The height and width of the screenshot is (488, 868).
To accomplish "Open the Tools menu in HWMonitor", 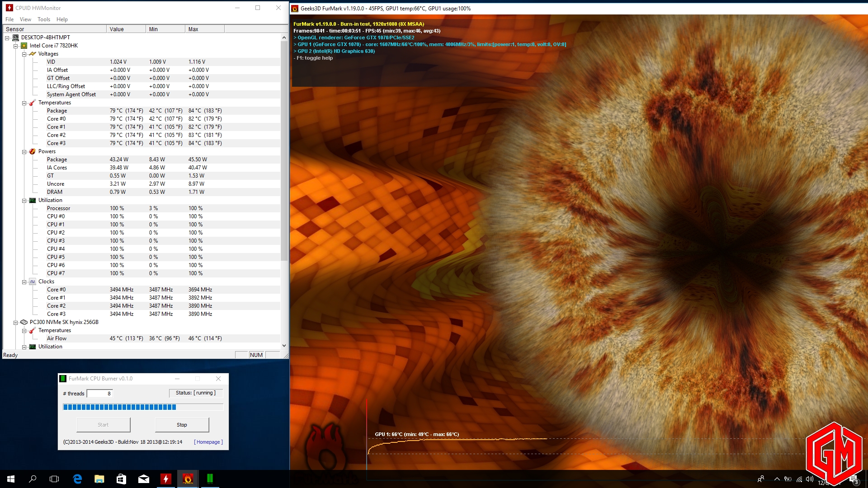I will click(x=44, y=19).
